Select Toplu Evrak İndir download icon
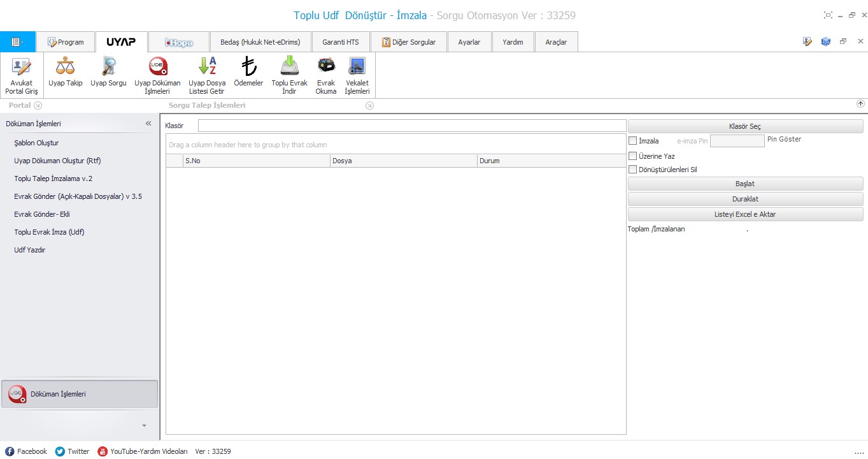 [289, 75]
